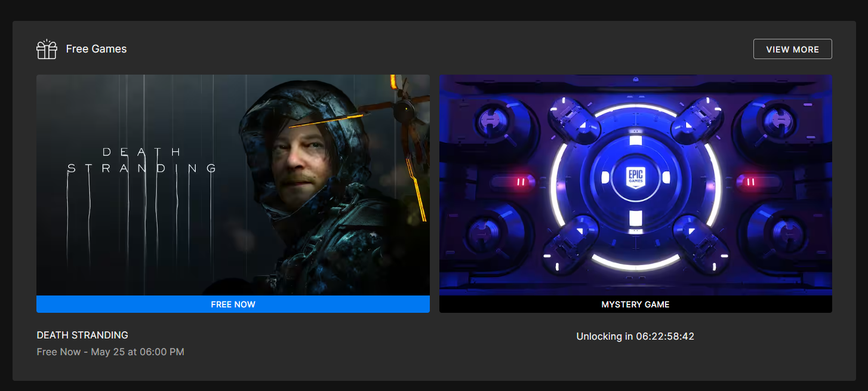Click the blue FREE NOW banner
This screenshot has width=868, height=391.
coord(233,304)
